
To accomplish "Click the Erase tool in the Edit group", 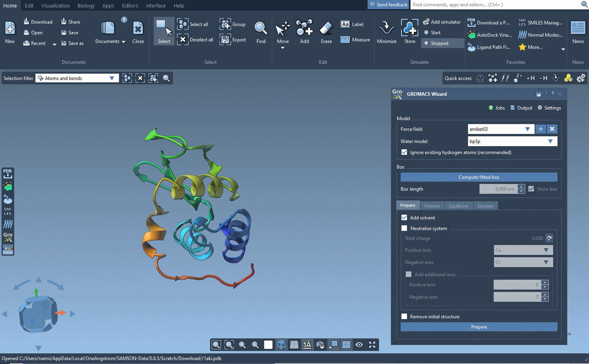I will tap(326, 32).
